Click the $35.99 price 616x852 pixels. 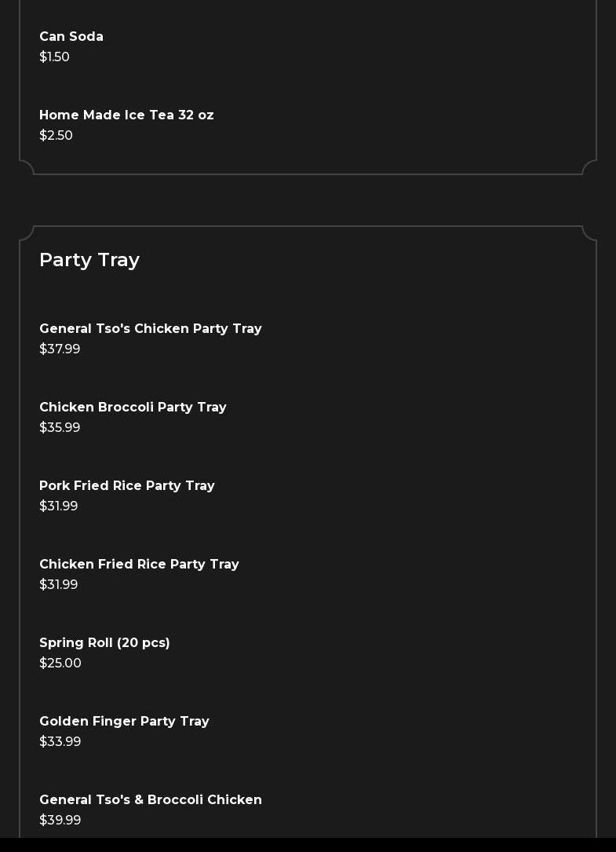click(x=60, y=428)
